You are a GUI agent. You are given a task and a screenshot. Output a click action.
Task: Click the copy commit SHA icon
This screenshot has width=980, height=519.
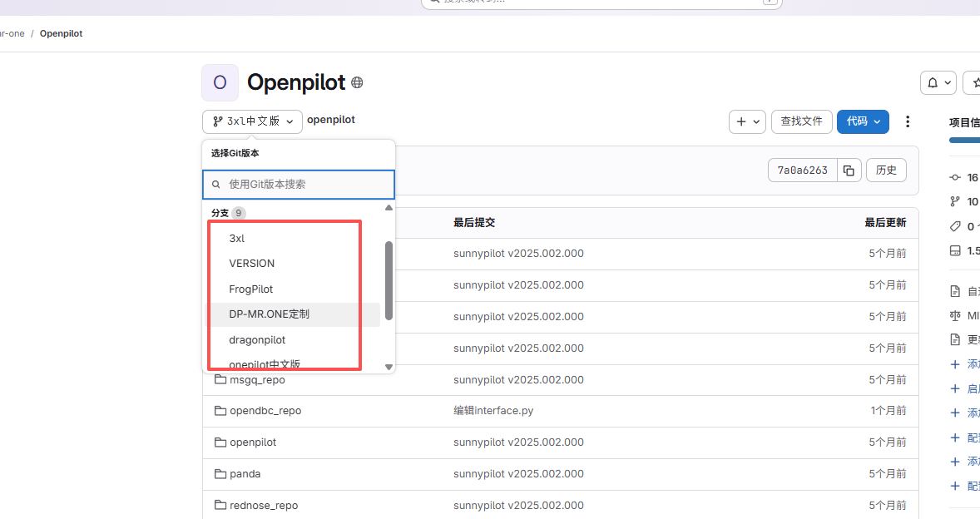pyautogui.click(x=849, y=171)
